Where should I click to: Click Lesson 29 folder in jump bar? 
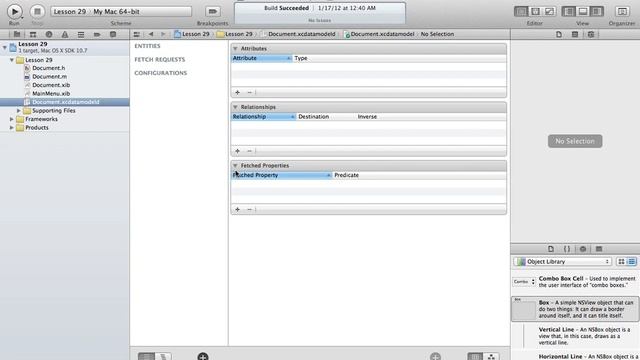[235, 34]
